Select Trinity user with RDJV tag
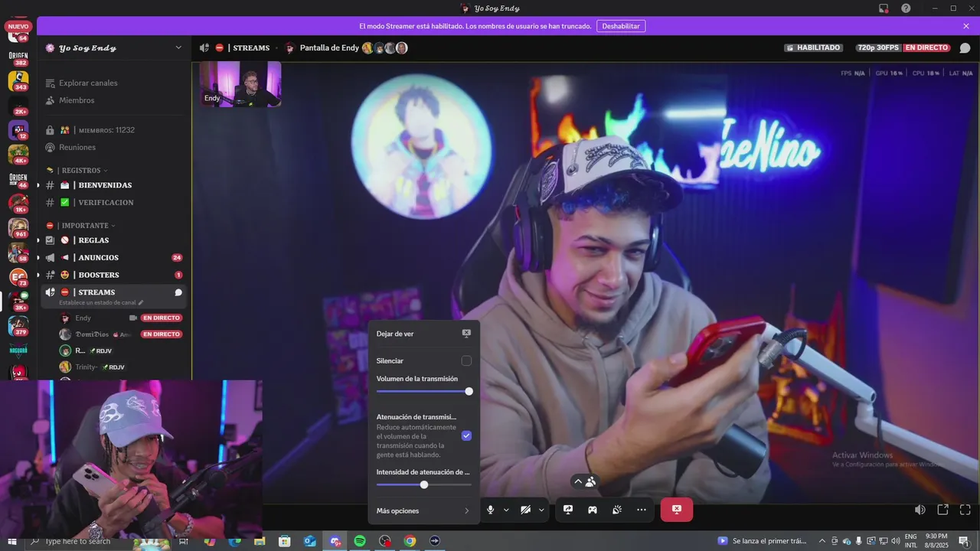This screenshot has width=980, height=551. 121,367
